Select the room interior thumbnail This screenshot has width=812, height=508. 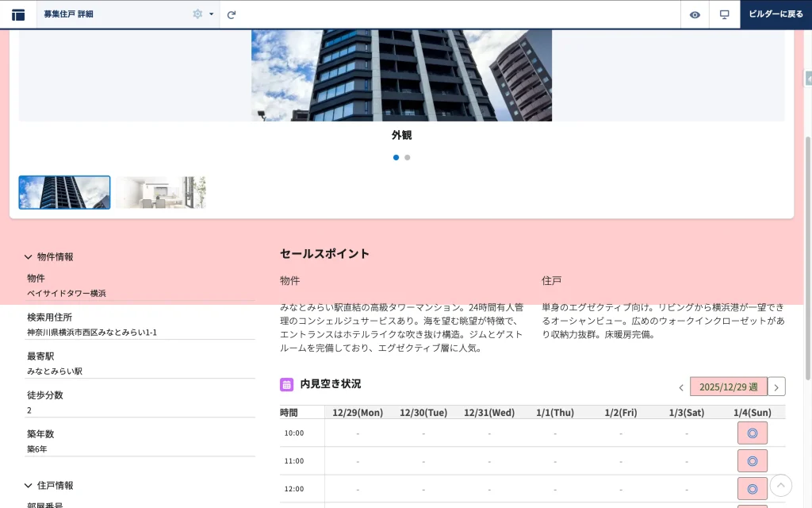click(x=161, y=192)
